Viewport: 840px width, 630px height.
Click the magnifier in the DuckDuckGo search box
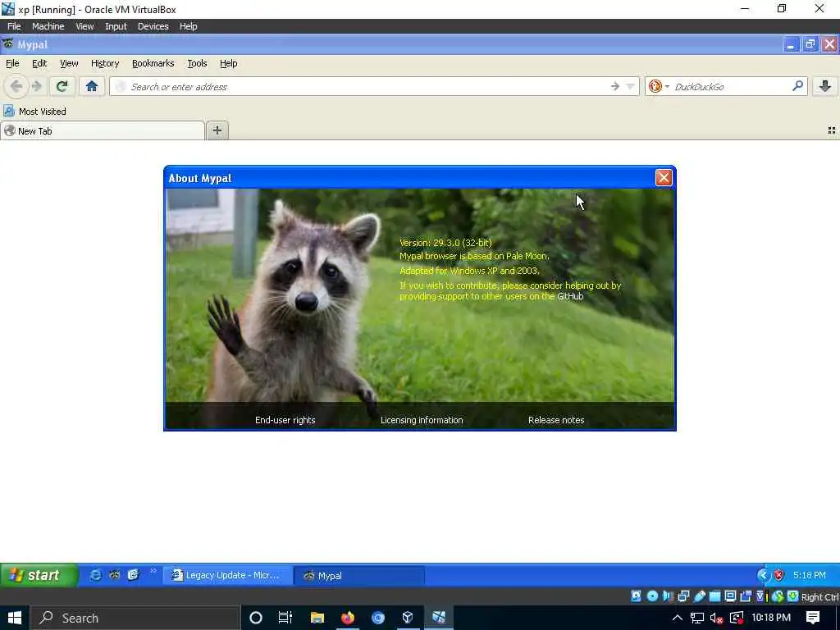(797, 85)
